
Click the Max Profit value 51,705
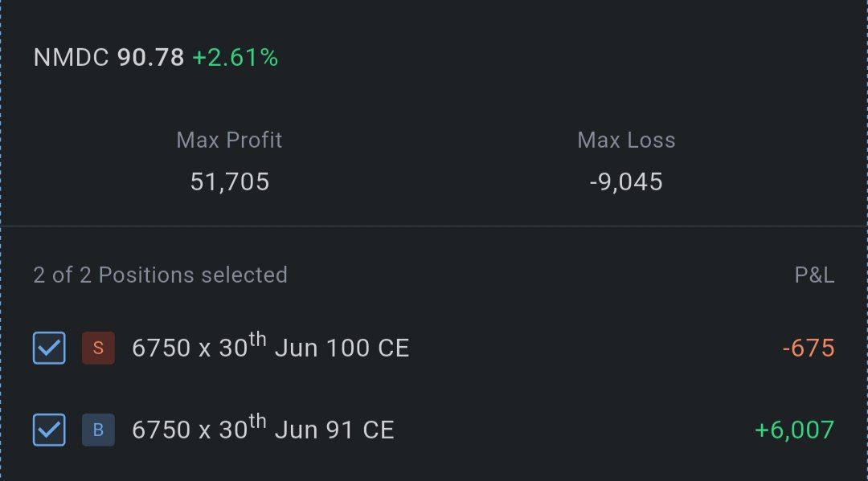point(230,182)
